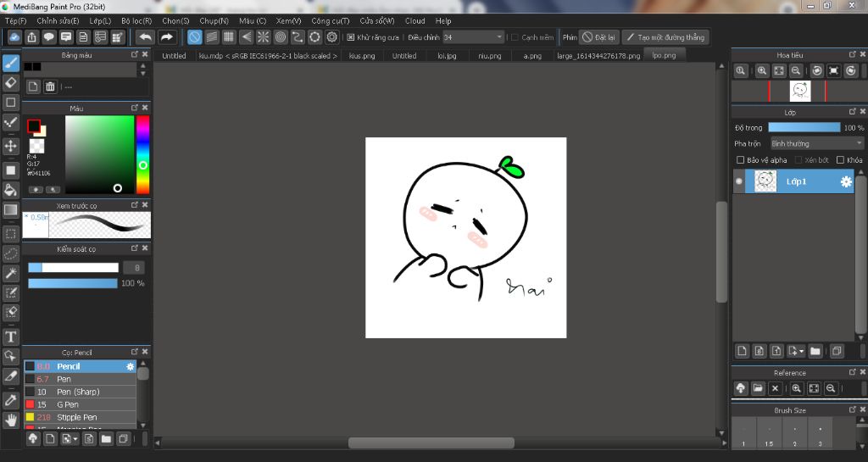Select the Gradient tool

(10, 209)
